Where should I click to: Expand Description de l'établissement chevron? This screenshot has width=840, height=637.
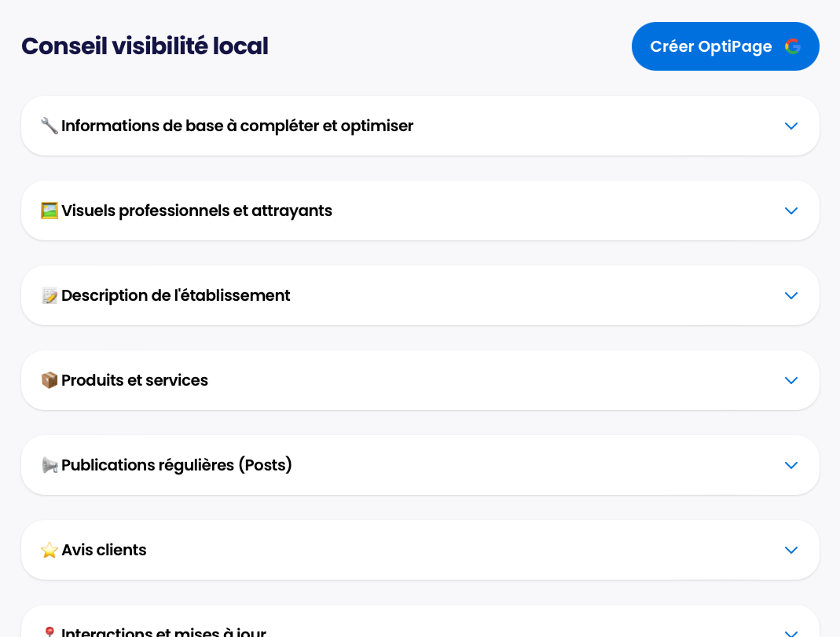click(x=791, y=295)
